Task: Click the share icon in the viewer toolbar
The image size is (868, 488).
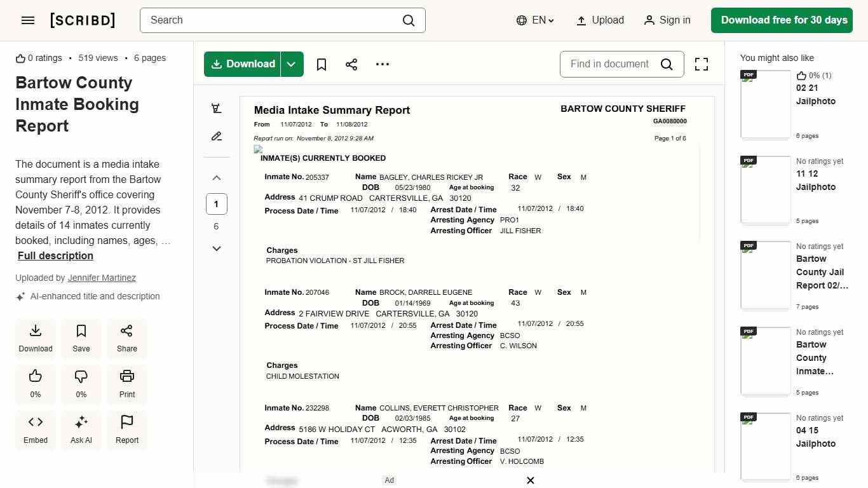Action: tap(351, 64)
